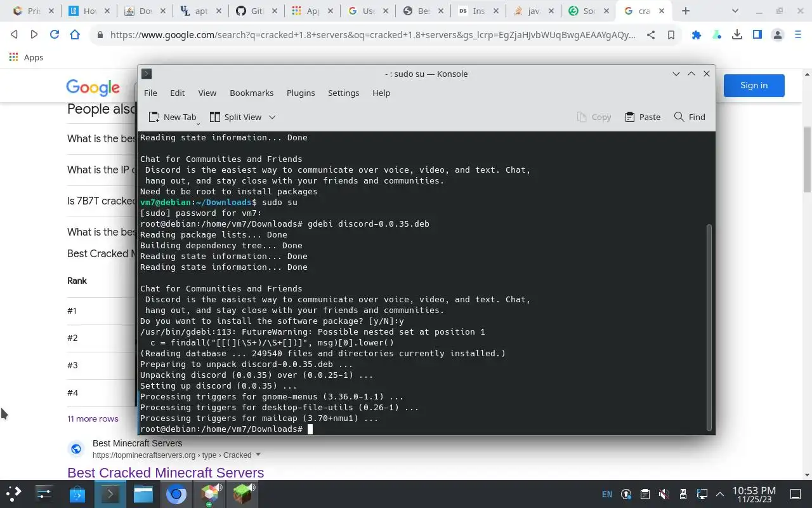Expand the New Tab dropdown arrow

[x=198, y=123]
